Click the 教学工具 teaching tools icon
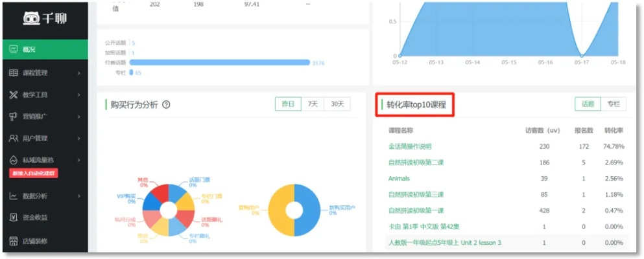This screenshot has width=644, height=259. 13,95
